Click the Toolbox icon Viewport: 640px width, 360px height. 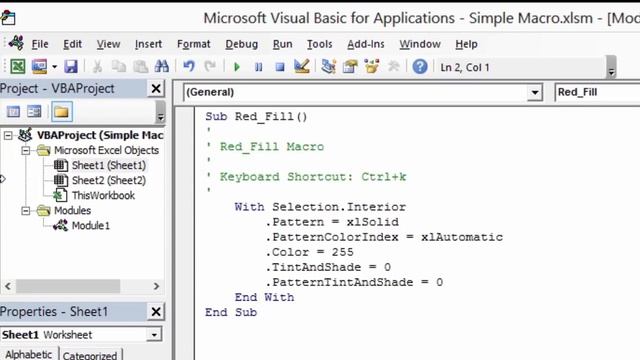tap(393, 66)
